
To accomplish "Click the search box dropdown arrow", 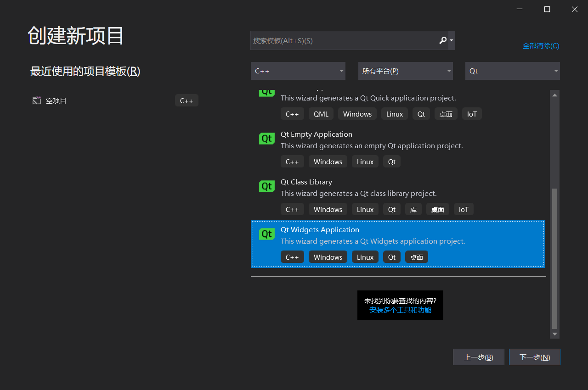I will coord(451,40).
